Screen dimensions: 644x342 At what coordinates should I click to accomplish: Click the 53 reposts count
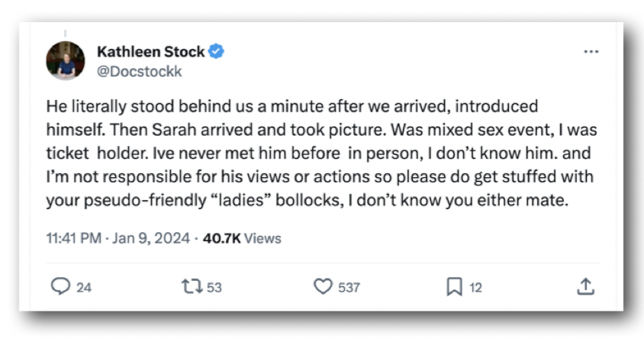tap(214, 287)
